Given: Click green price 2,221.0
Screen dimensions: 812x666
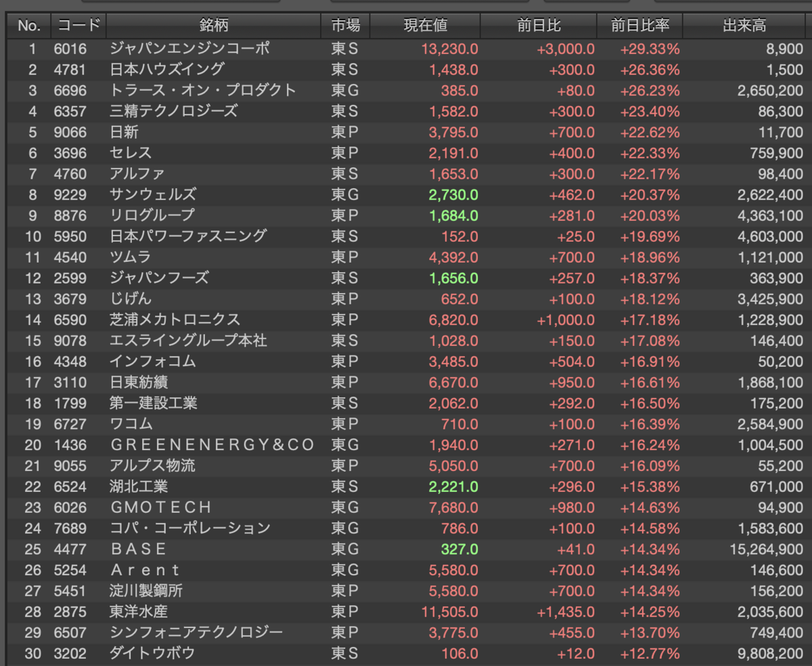Looking at the screenshot, I should tap(453, 487).
